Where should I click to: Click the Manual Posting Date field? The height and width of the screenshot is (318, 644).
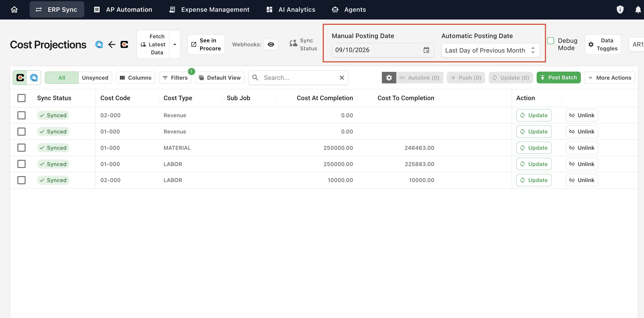pos(383,50)
